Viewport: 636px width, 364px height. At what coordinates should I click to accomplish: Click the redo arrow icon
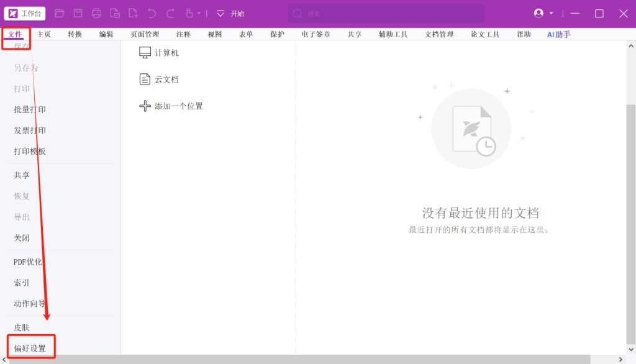pos(170,13)
